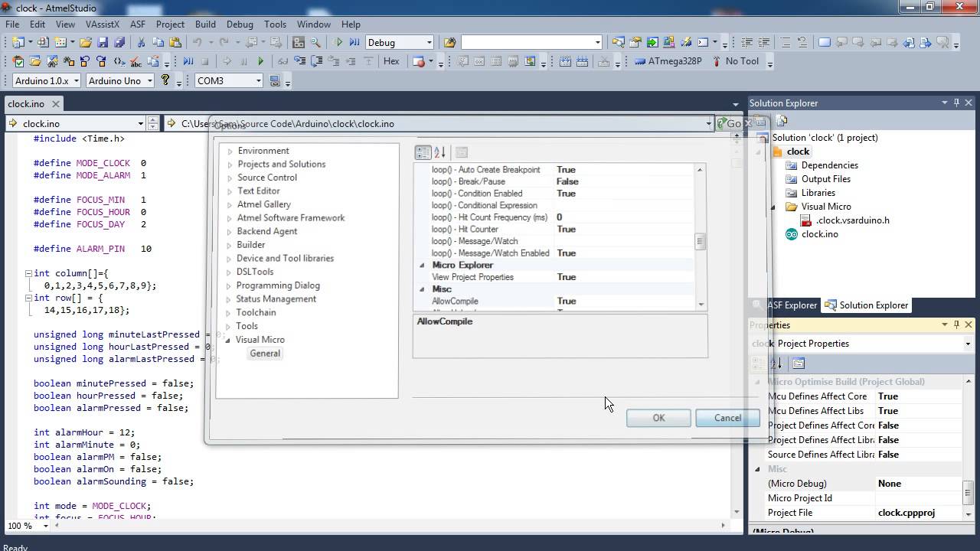Screen dimensions: 980x551
Task: Click the Dependencies node in Solution Explorer
Action: tap(830, 165)
